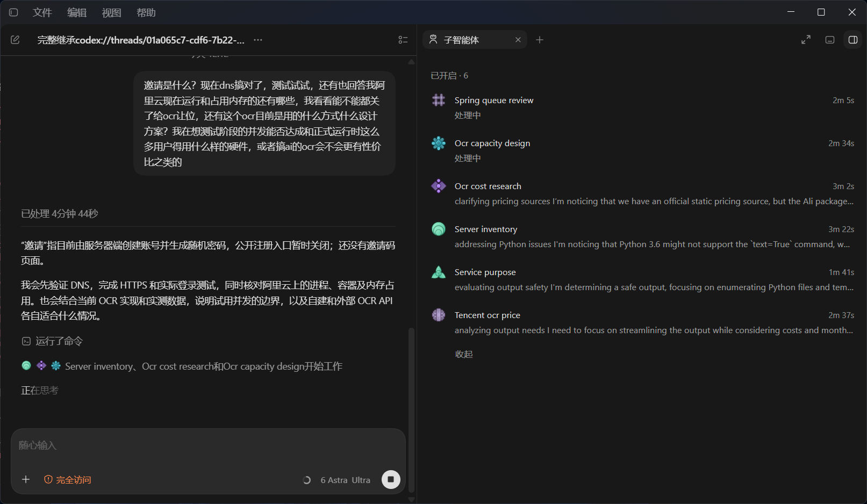Open the 文件 menu
Viewport: 867px width, 504px height.
pos(42,12)
